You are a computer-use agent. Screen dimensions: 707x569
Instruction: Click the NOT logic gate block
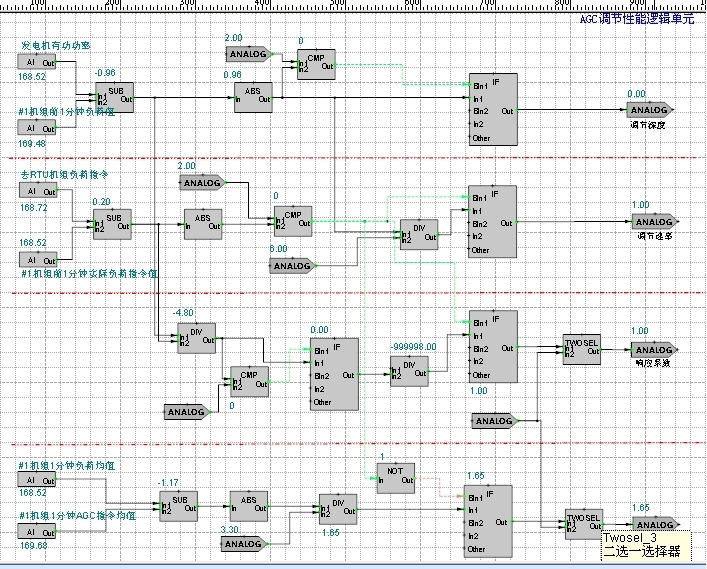395,477
